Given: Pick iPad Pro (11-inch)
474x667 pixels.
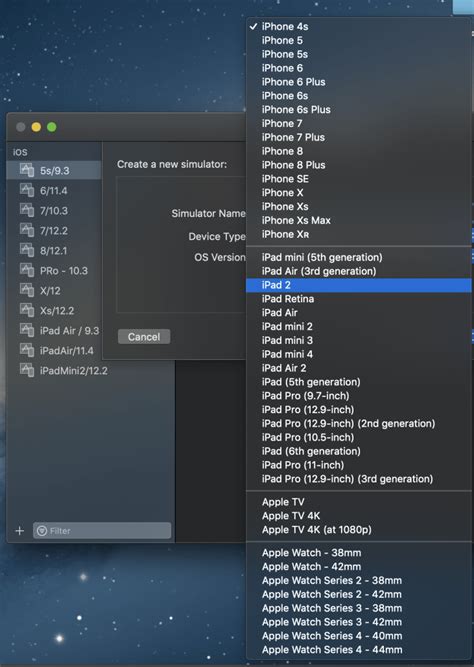Looking at the screenshot, I should [x=359, y=465].
